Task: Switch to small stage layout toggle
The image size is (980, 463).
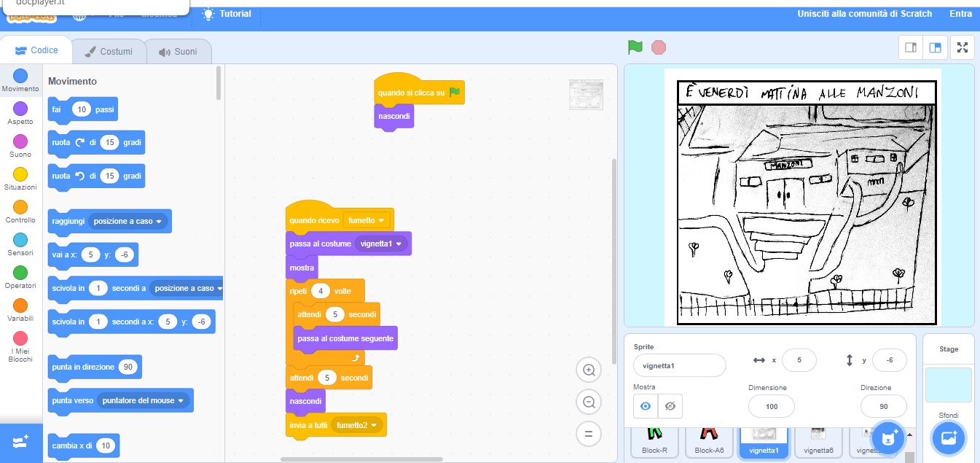Action: pos(909,47)
